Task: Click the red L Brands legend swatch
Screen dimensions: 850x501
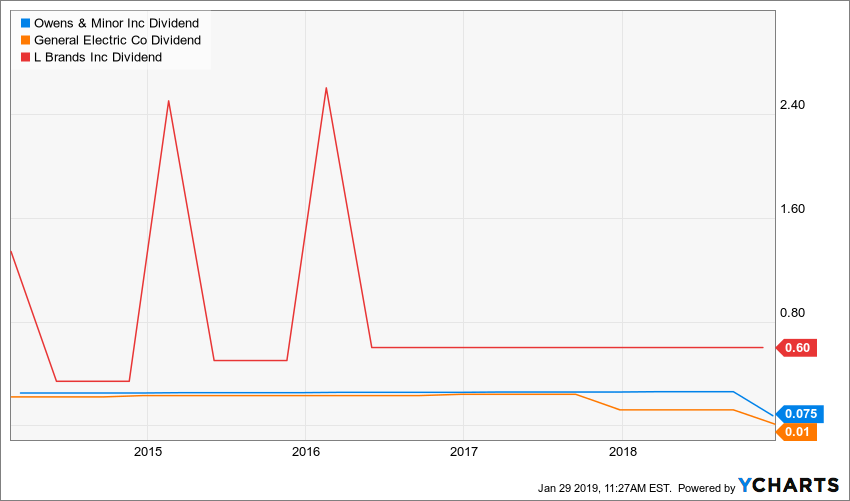Action: pyautogui.click(x=25, y=57)
